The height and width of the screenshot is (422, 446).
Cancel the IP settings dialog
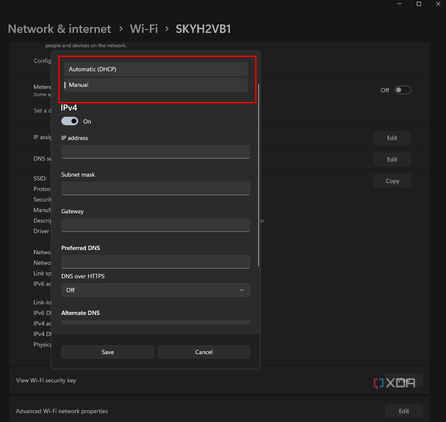[204, 352]
